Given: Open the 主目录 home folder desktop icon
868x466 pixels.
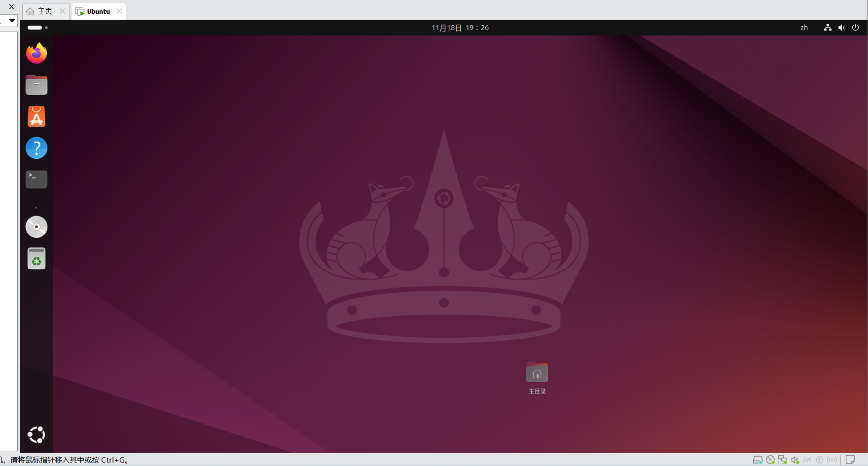Looking at the screenshot, I should coord(537,378).
